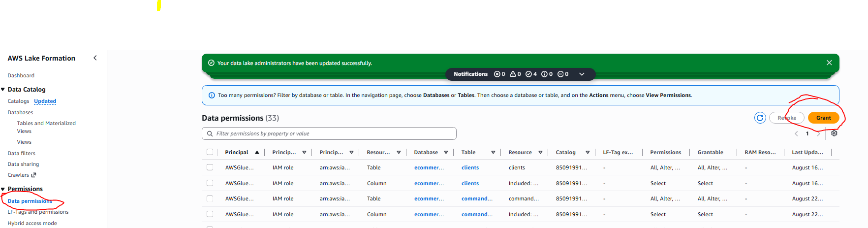Click the Revoke button
The height and width of the screenshot is (228, 868).
787,118
